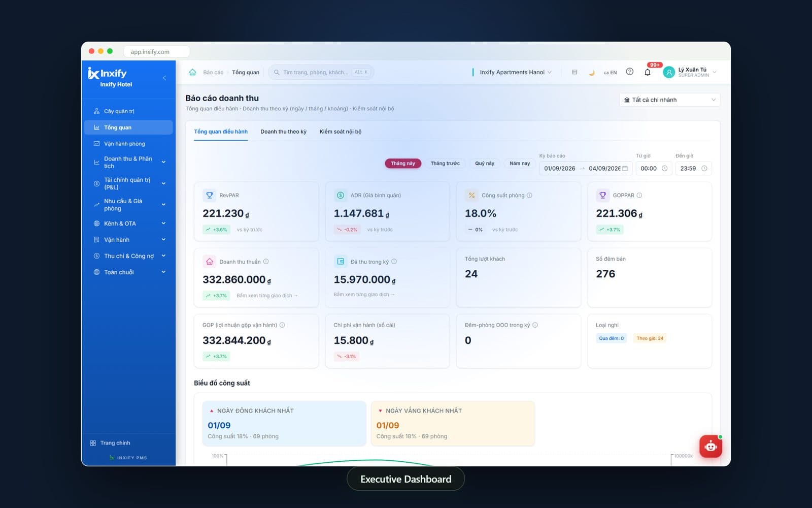The height and width of the screenshot is (508, 812).
Task: Select the Năm nay period
Action: point(520,164)
